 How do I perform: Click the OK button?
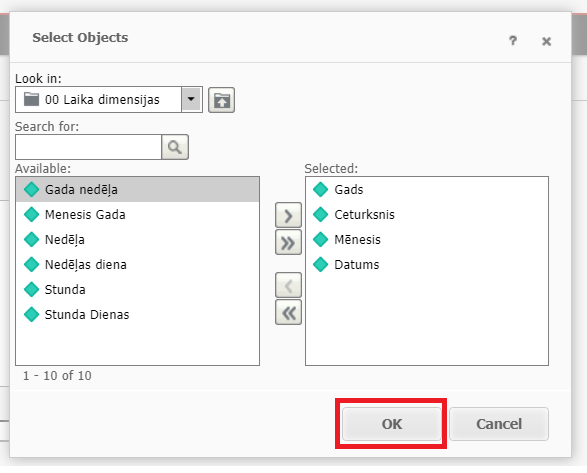(x=392, y=424)
